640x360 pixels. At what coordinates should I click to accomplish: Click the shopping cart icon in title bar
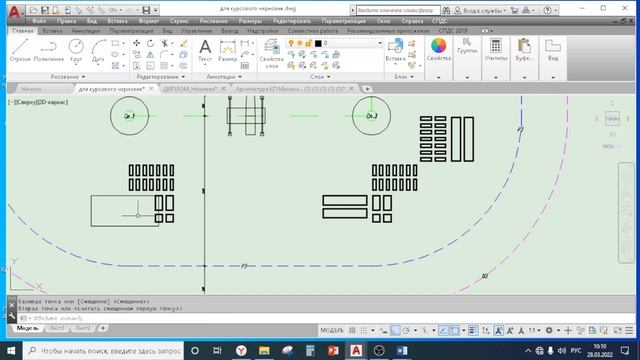click(x=515, y=10)
